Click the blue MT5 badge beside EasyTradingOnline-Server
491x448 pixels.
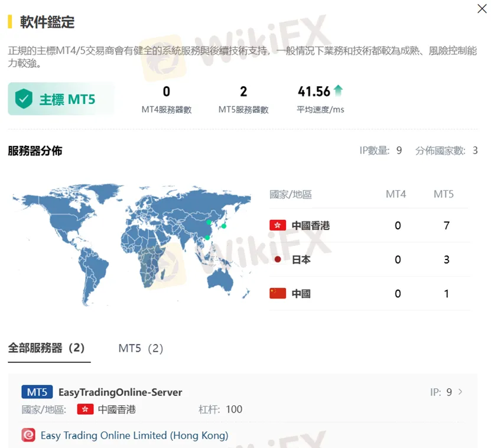point(37,392)
